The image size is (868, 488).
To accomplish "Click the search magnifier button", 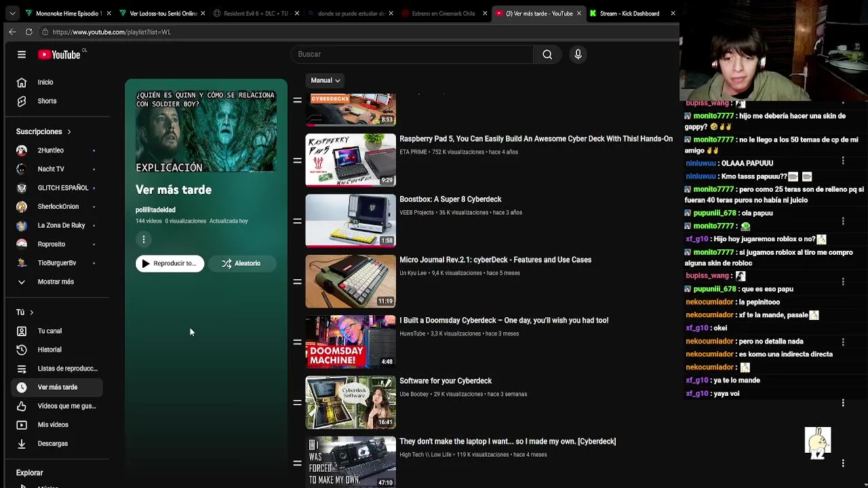I will click(x=547, y=54).
